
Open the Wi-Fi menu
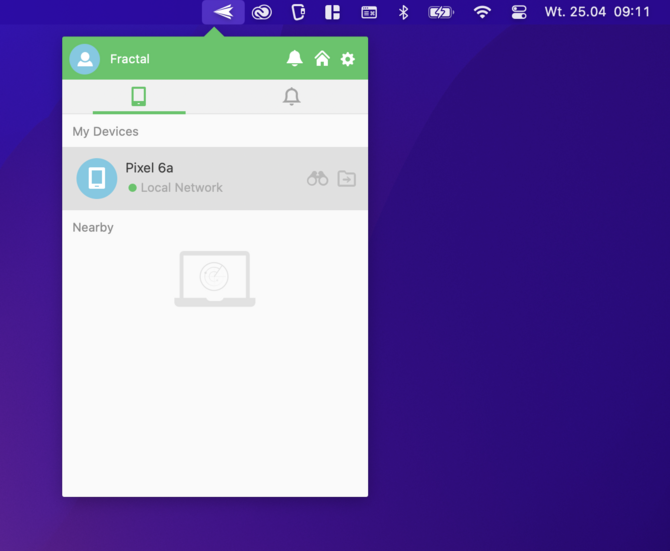point(482,12)
